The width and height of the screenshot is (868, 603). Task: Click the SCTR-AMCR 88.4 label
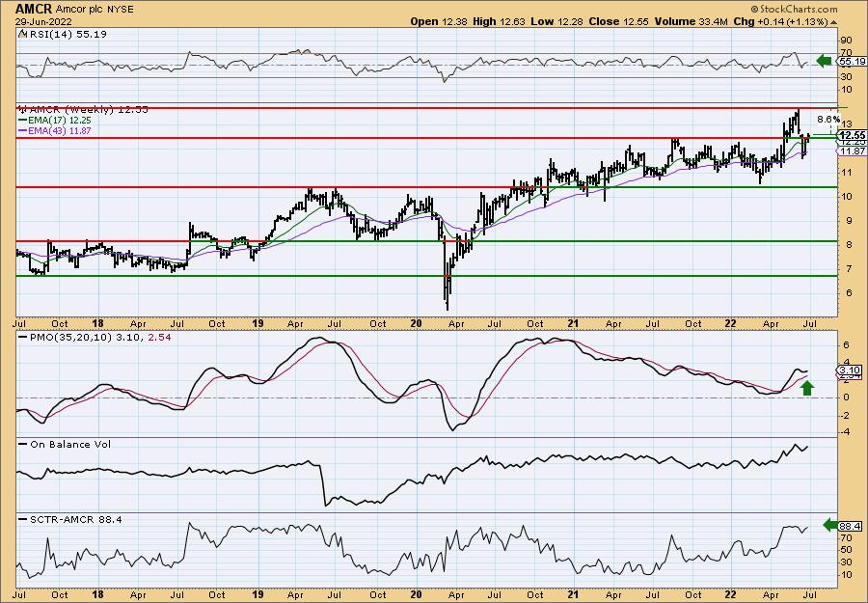[x=69, y=519]
